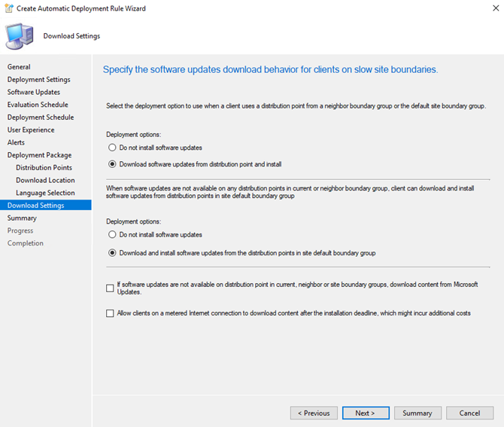Go to the Language Selection sub-step
This screenshot has width=504, height=427.
pyautogui.click(x=45, y=193)
